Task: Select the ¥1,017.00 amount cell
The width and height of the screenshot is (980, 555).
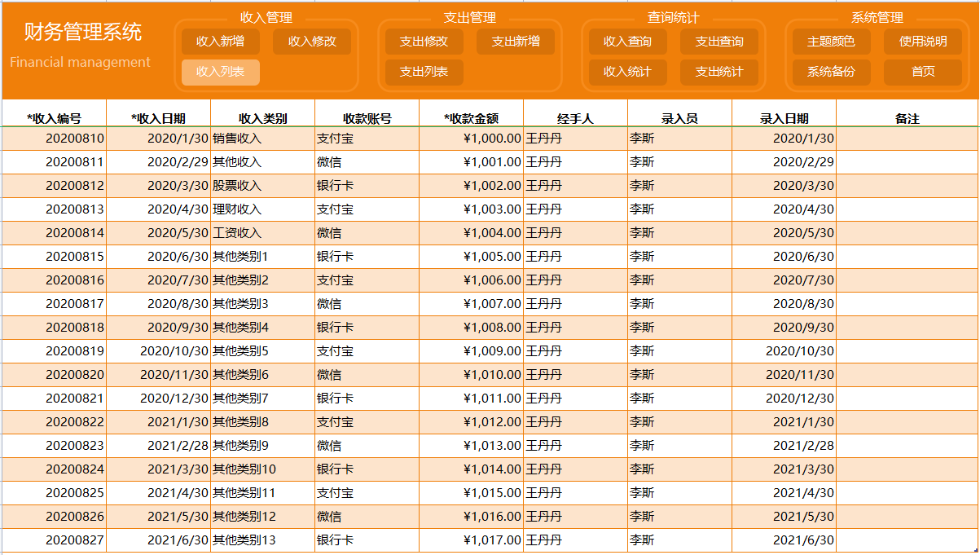Action: [472, 540]
